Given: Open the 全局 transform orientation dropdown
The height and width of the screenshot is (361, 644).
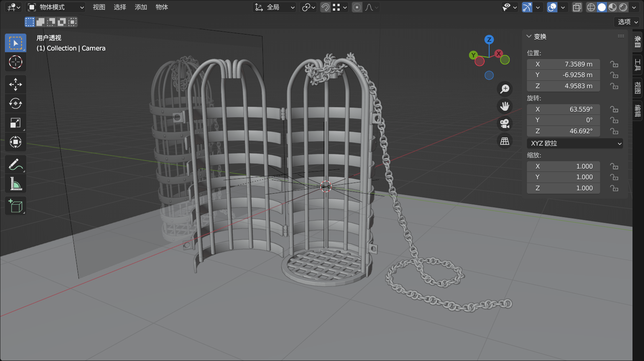Looking at the screenshot, I should pyautogui.click(x=274, y=7).
